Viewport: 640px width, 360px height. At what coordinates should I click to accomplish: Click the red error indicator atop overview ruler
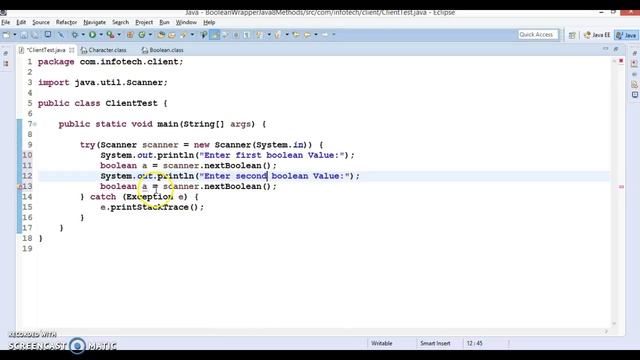click(621, 61)
